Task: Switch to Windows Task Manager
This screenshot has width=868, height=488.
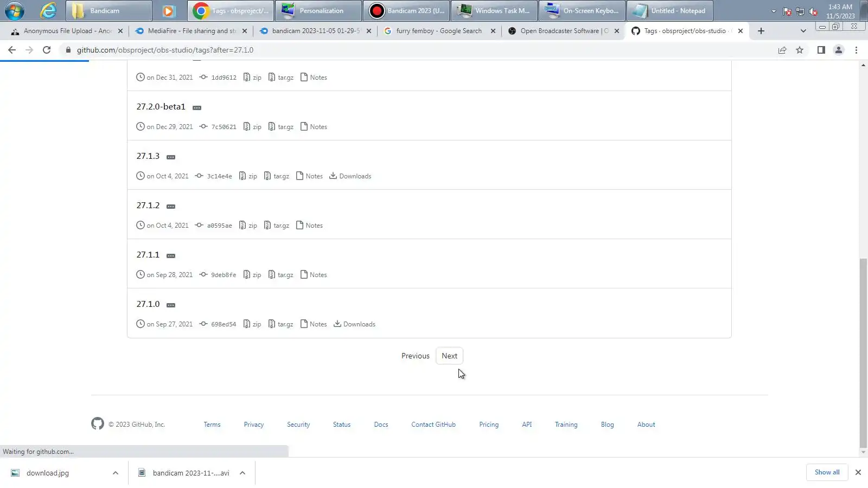Action: tap(494, 10)
